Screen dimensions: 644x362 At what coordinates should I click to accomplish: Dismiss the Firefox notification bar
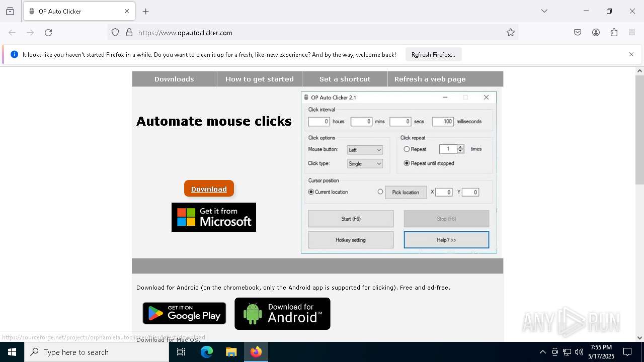[631, 54]
